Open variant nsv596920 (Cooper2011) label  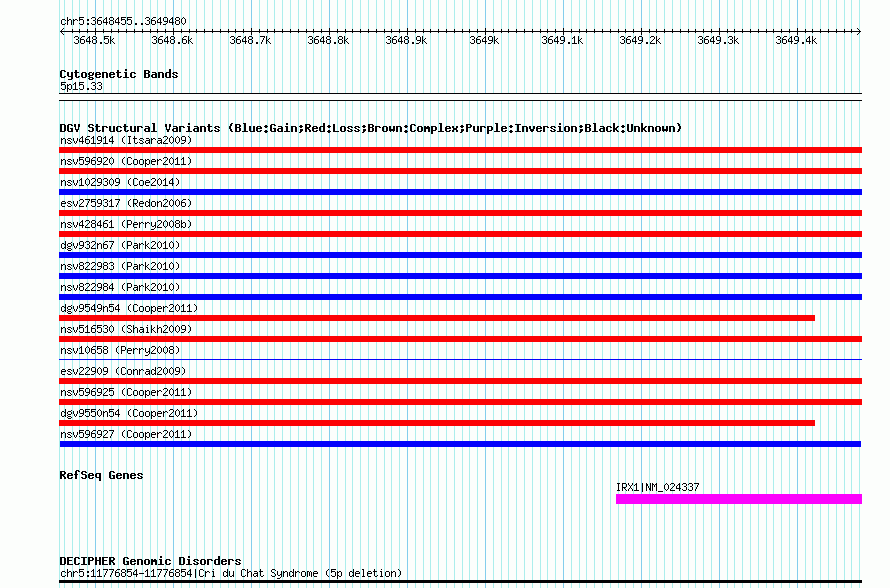click(x=126, y=161)
